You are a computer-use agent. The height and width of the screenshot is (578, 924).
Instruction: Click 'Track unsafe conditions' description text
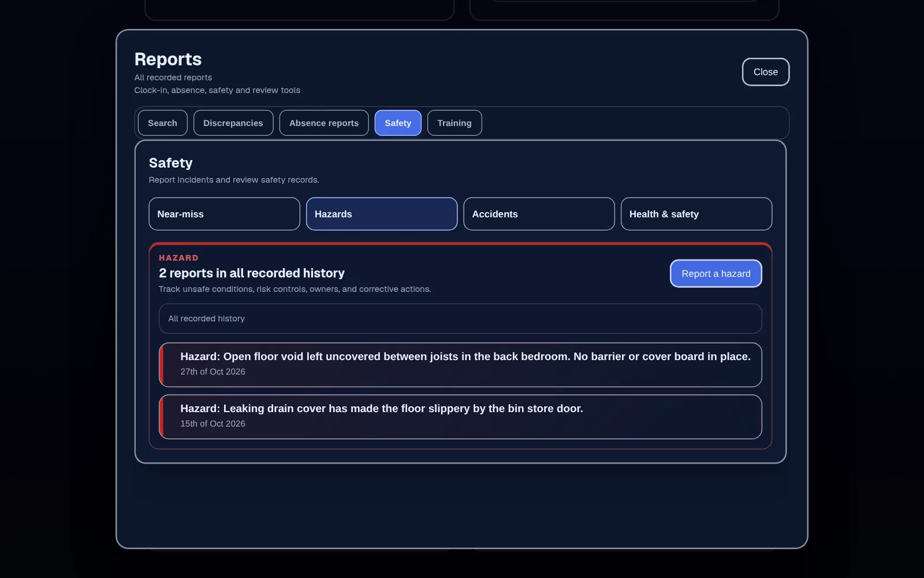tap(295, 289)
